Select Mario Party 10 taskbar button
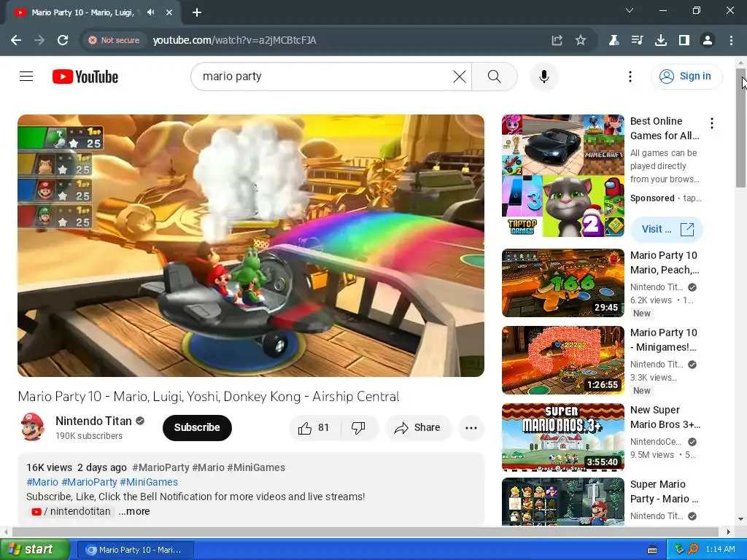747x560 pixels. tap(135, 550)
